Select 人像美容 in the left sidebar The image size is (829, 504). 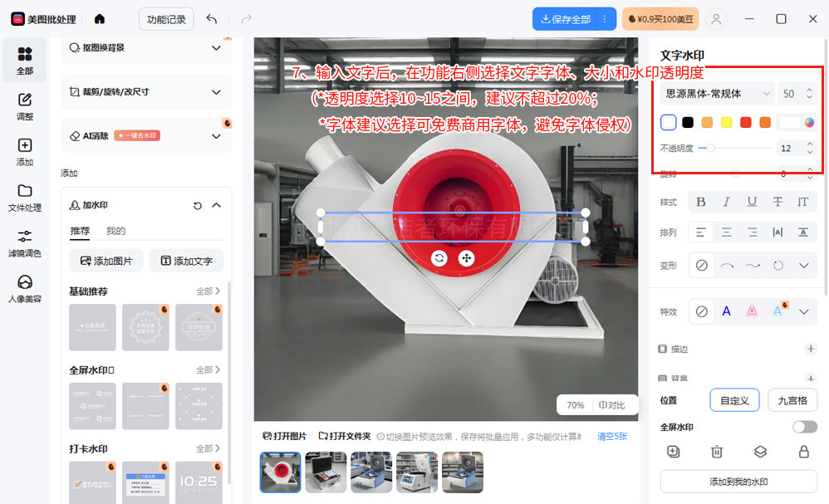coord(25,288)
